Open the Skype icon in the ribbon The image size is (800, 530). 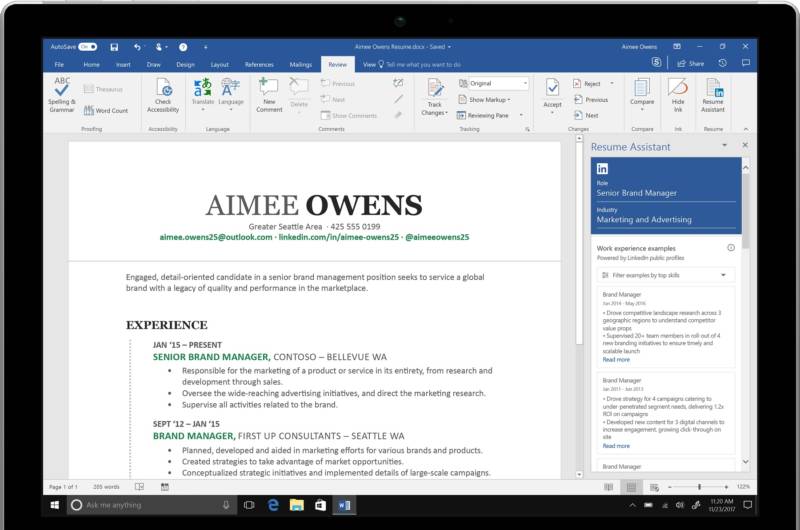[x=657, y=63]
